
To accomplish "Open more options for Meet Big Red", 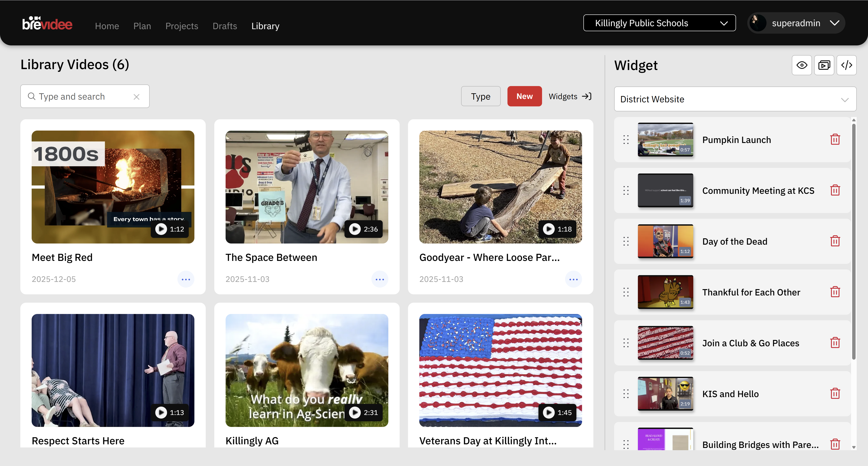I will tap(186, 279).
